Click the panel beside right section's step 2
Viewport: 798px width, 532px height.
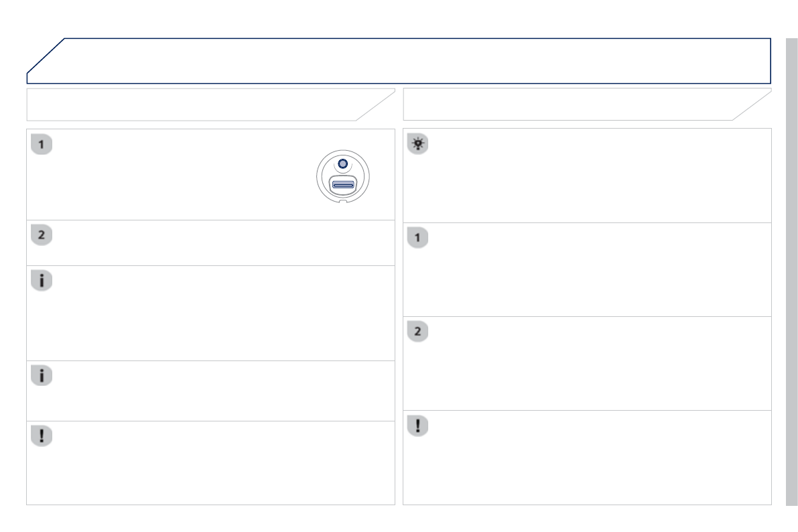pyautogui.click(x=596, y=363)
